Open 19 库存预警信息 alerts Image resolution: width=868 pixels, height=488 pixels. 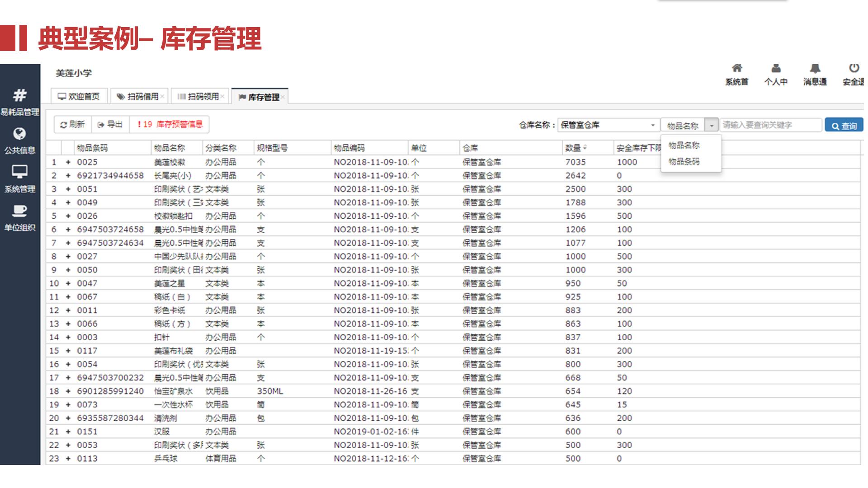(170, 124)
